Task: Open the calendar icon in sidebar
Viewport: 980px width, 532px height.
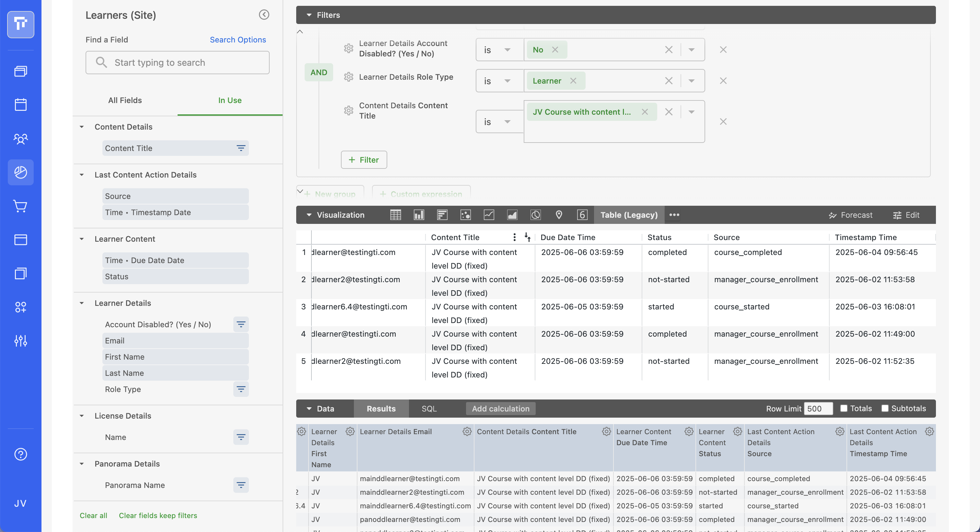Action: point(20,105)
